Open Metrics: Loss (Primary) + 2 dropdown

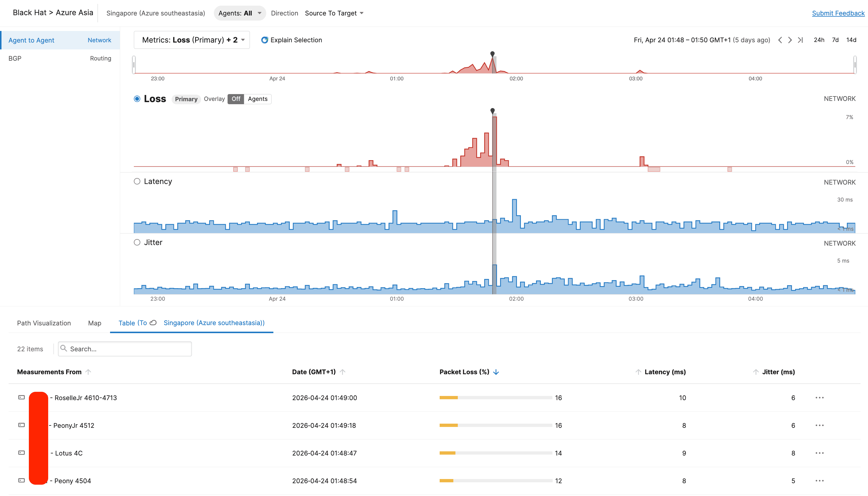(192, 40)
